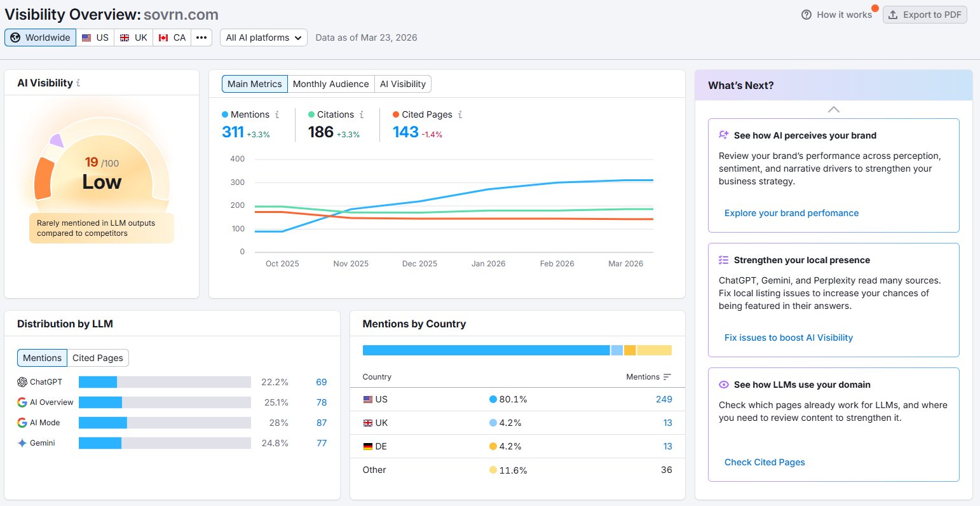Select the CA region filter
This screenshot has height=506, width=980.
click(172, 38)
